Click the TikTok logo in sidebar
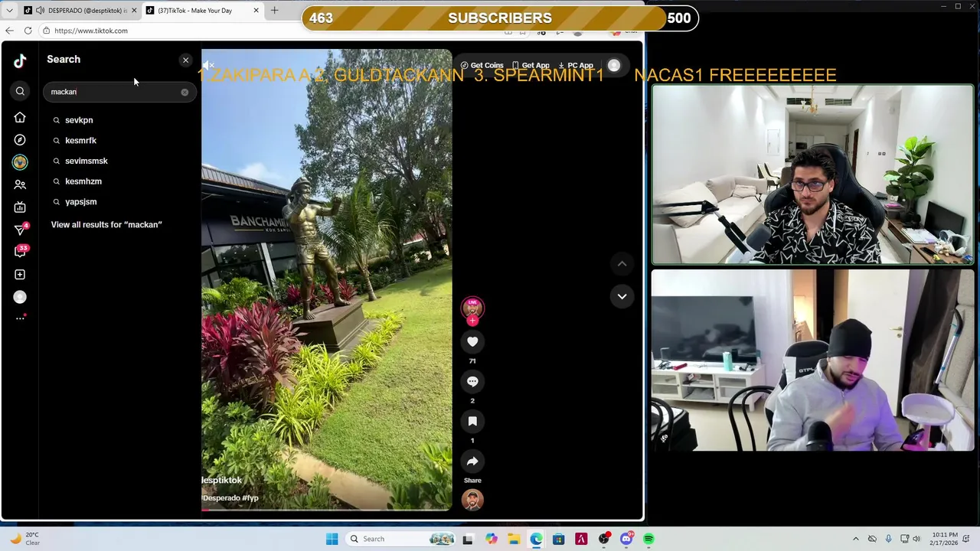Screen dimensions: 980x551 click(x=20, y=61)
